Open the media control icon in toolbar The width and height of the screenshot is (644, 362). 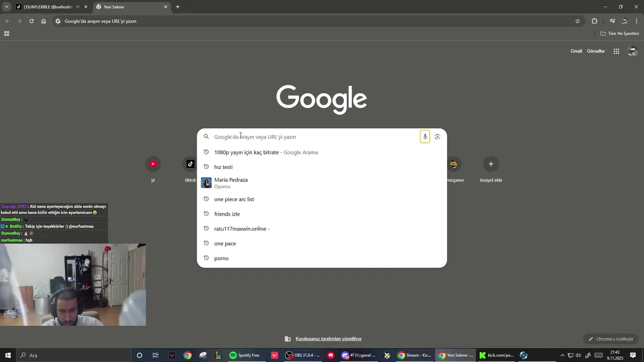click(x=612, y=21)
